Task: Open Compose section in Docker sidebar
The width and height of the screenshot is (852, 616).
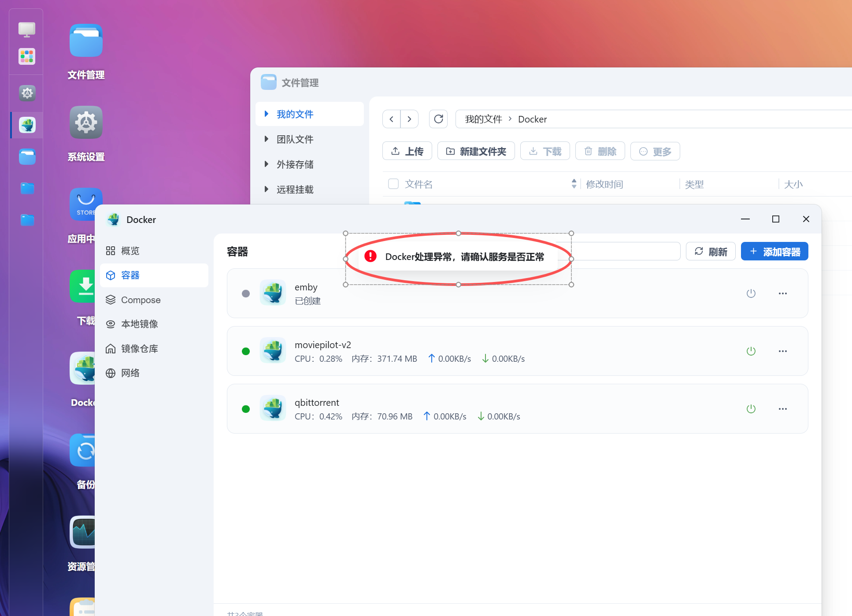Action: pos(141,300)
